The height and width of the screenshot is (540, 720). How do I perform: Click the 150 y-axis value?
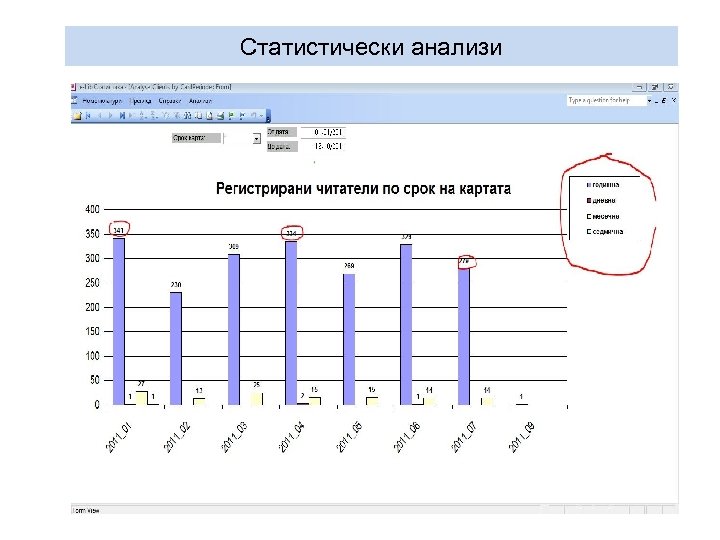pyautogui.click(x=92, y=332)
